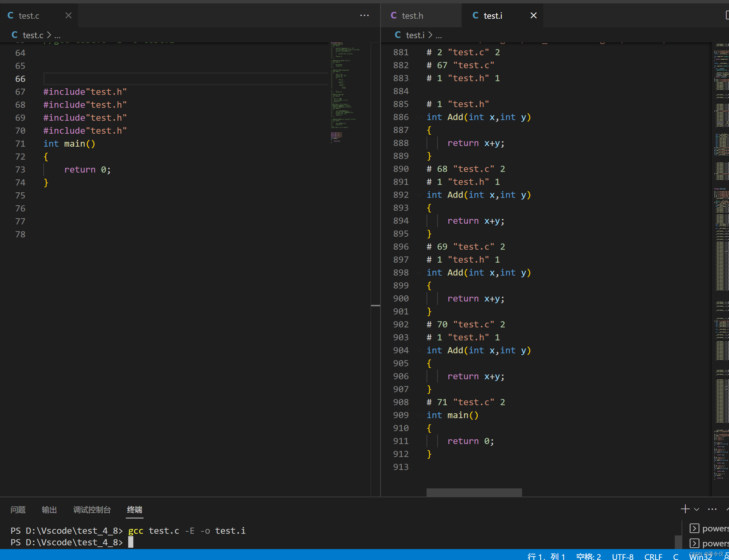Open the 问题 (Problems) panel tab
This screenshot has width=729, height=560.
(x=18, y=510)
